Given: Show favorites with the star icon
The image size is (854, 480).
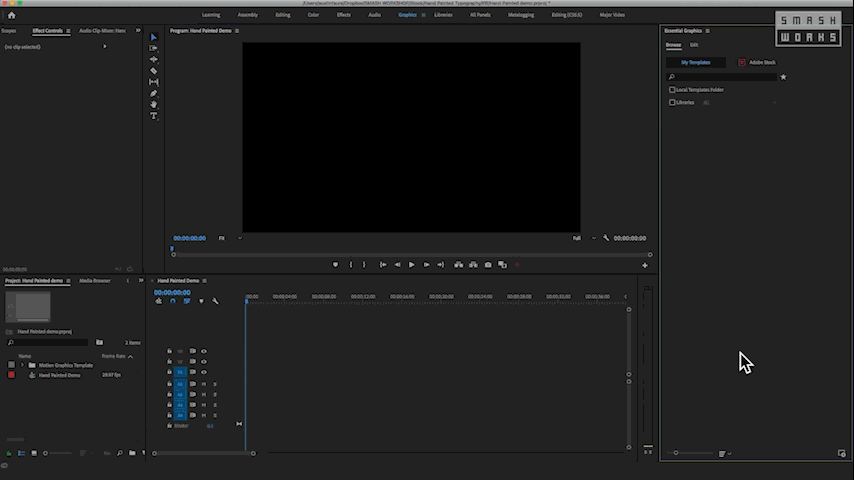Looking at the screenshot, I should pyautogui.click(x=783, y=77).
